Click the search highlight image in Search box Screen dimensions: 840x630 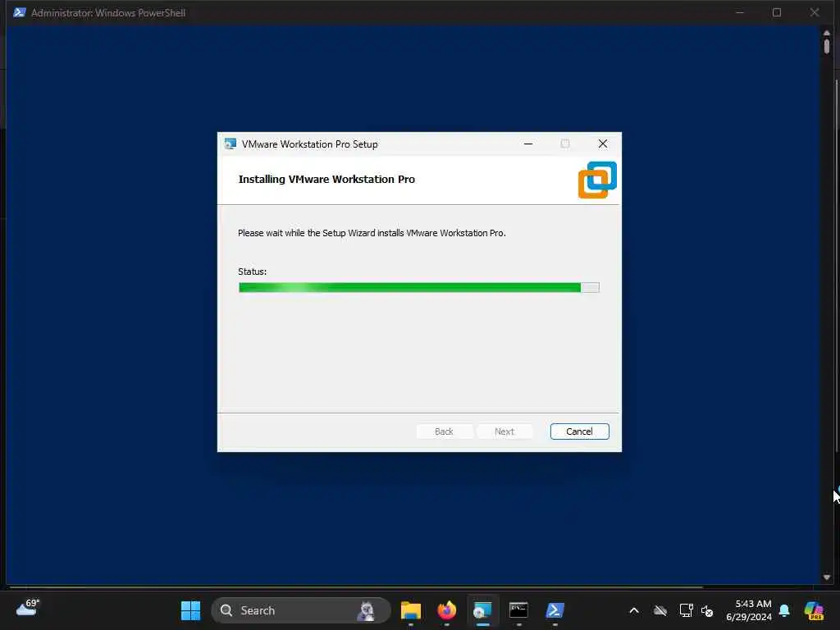367,610
